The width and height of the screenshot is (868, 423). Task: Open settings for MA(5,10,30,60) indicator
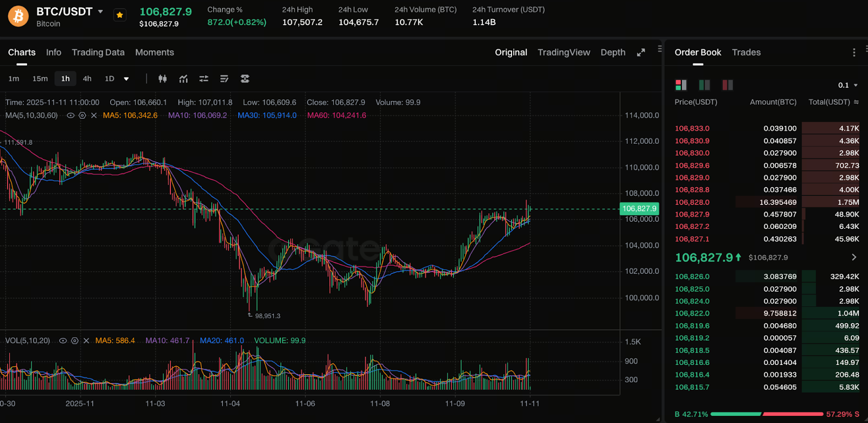coord(82,116)
